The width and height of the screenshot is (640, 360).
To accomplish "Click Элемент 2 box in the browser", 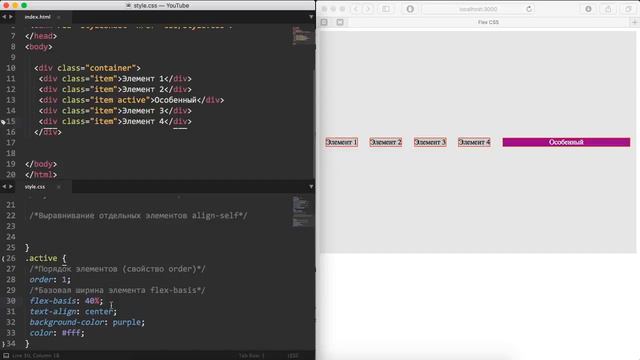I will coord(386,142).
